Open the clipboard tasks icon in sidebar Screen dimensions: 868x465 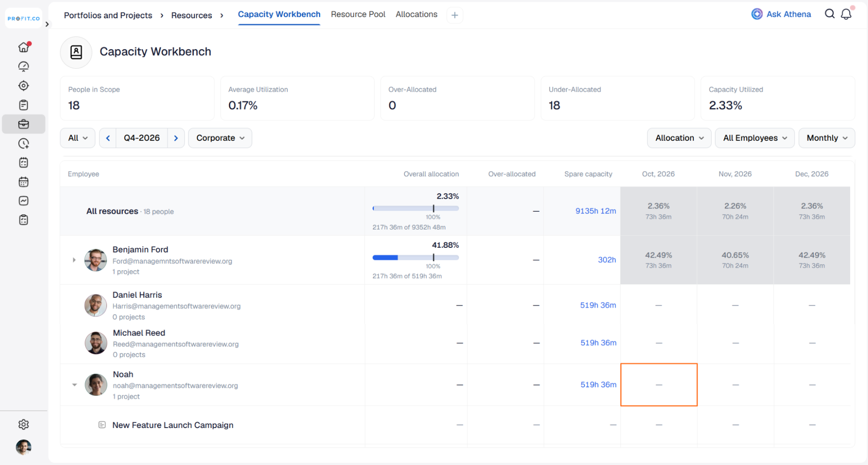24,105
